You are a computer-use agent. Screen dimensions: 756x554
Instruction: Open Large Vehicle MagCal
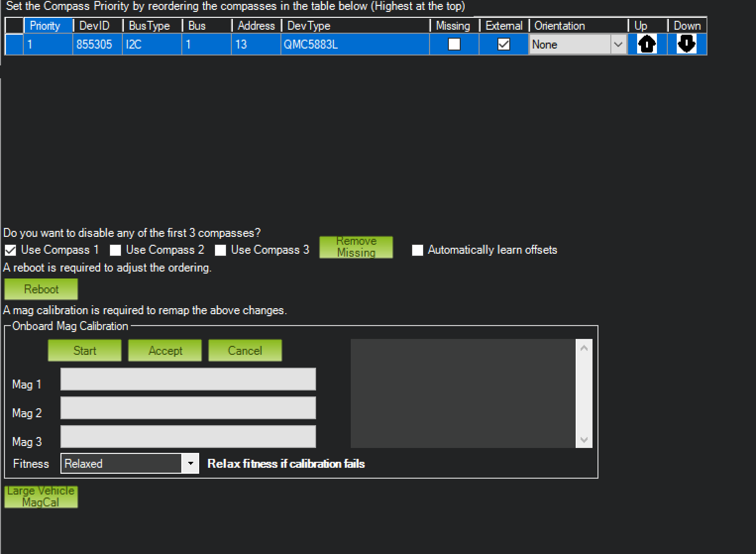[41, 497]
